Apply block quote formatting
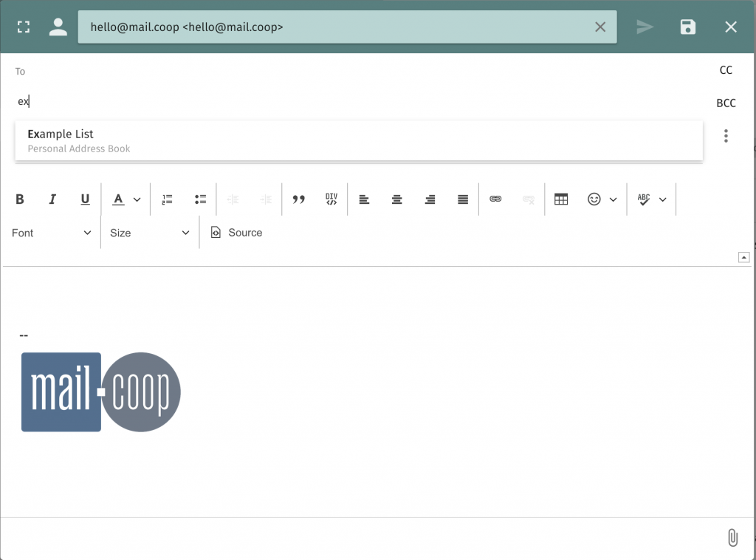Screen dimensions: 756x560 pos(298,199)
